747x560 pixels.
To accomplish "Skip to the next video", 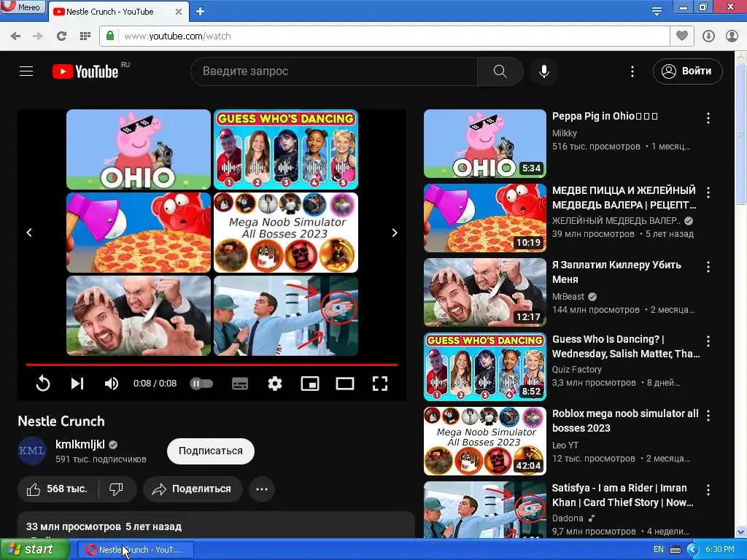I will point(77,384).
